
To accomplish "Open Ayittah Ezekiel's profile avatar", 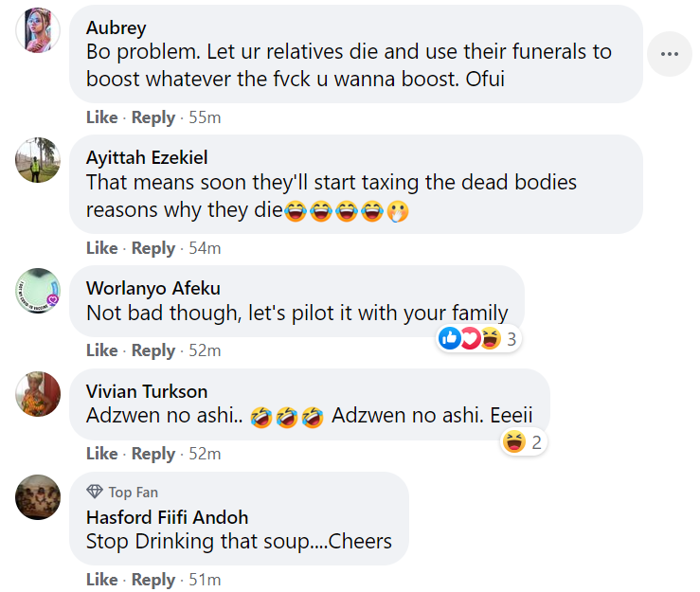I will (38, 160).
